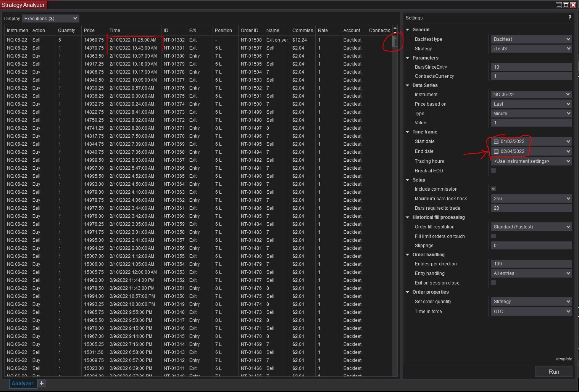This screenshot has height=392, width=579.
Task: Open the End date calendar icon
Action: 496,151
